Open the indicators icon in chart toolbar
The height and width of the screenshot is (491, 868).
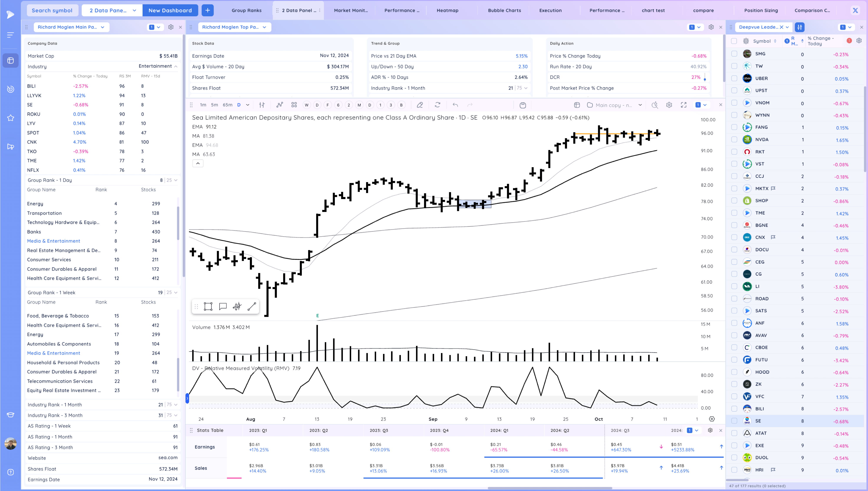click(x=279, y=105)
